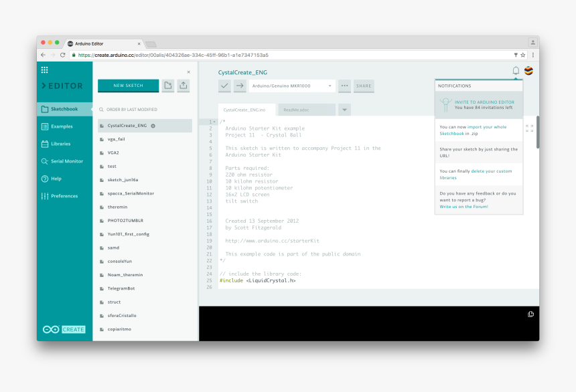Switch to the CystalCreate_ENG.ino tab

(x=246, y=110)
